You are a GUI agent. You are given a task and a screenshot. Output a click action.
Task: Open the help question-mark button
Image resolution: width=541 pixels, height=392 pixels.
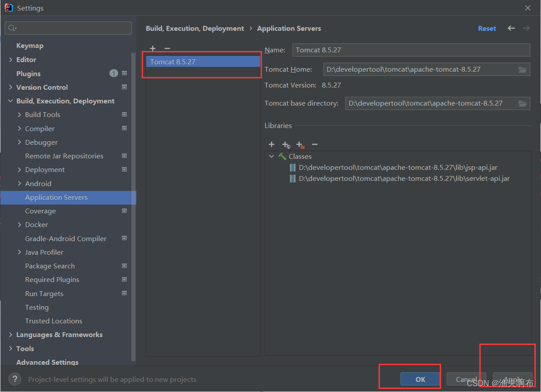point(15,379)
